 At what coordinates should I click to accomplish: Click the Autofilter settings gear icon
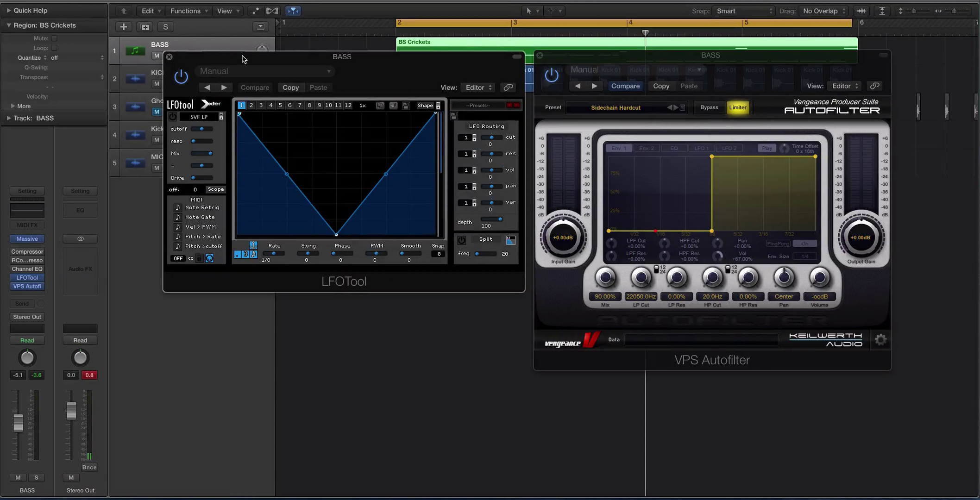[x=880, y=340]
